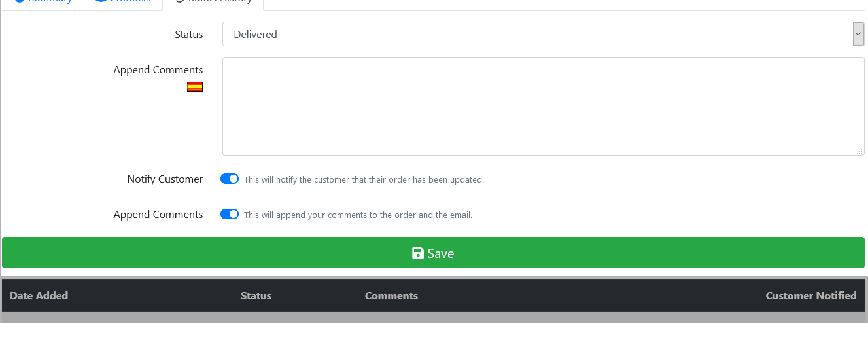The height and width of the screenshot is (345, 868).
Task: Toggle the Append Comments switch
Action: pyautogui.click(x=230, y=214)
